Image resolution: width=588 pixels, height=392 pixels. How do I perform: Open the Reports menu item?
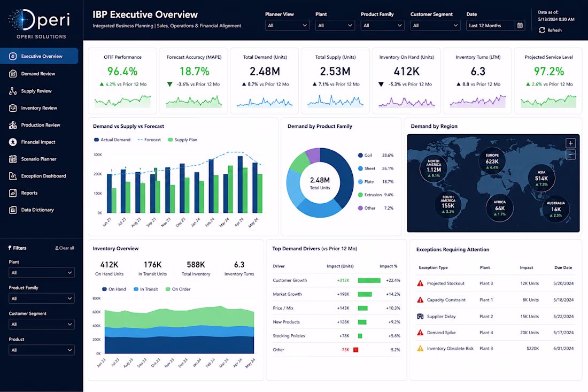click(x=29, y=193)
